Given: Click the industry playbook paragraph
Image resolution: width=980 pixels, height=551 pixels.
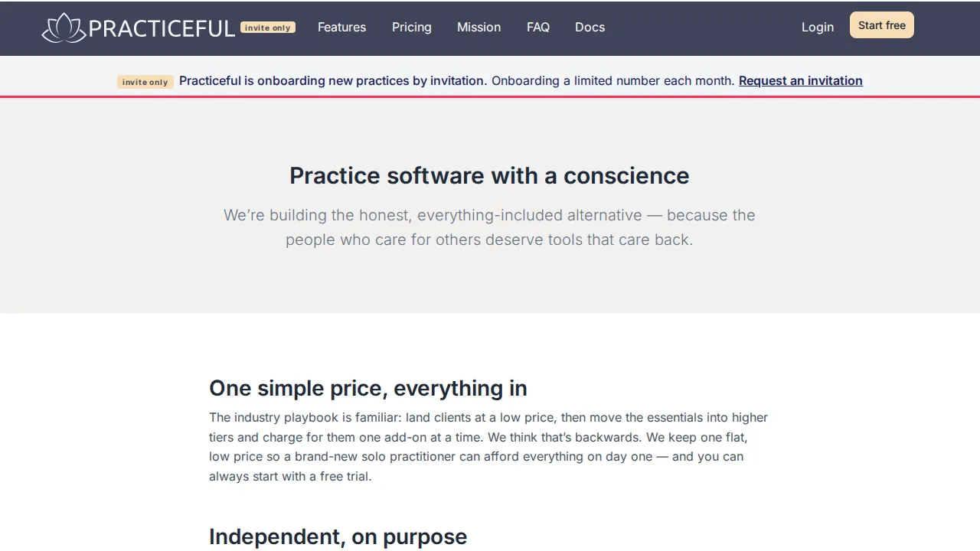Looking at the screenshot, I should (x=488, y=447).
